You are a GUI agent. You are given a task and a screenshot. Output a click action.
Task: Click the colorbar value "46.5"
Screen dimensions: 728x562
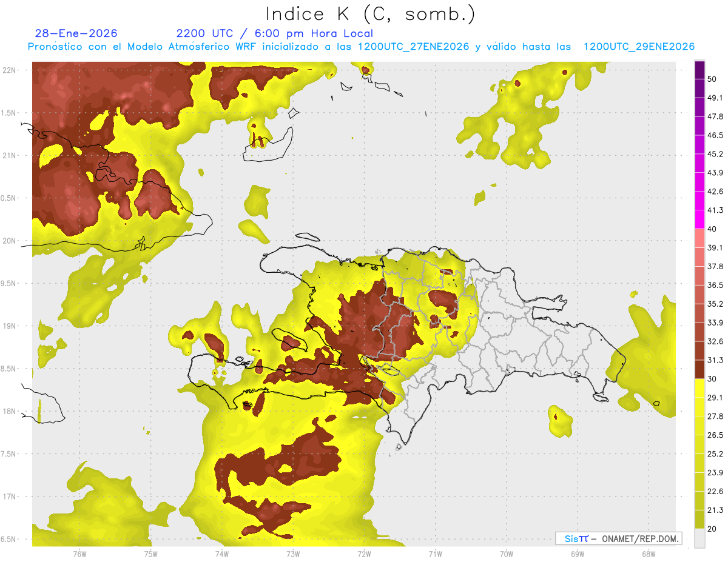coord(716,136)
